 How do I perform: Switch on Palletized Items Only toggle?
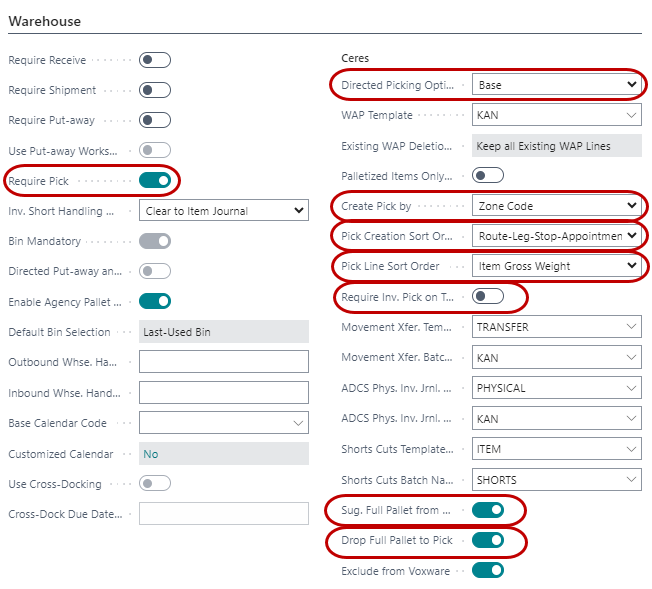pos(487,176)
